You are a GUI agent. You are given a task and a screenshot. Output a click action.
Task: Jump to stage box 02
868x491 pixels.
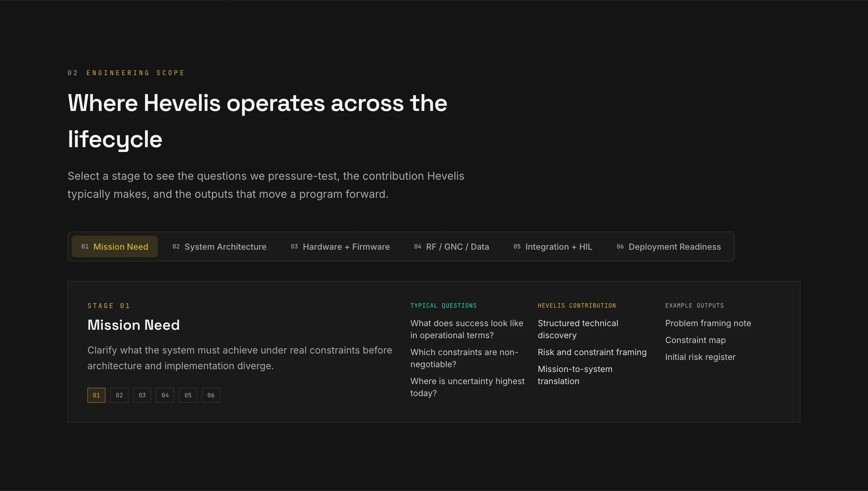click(119, 395)
